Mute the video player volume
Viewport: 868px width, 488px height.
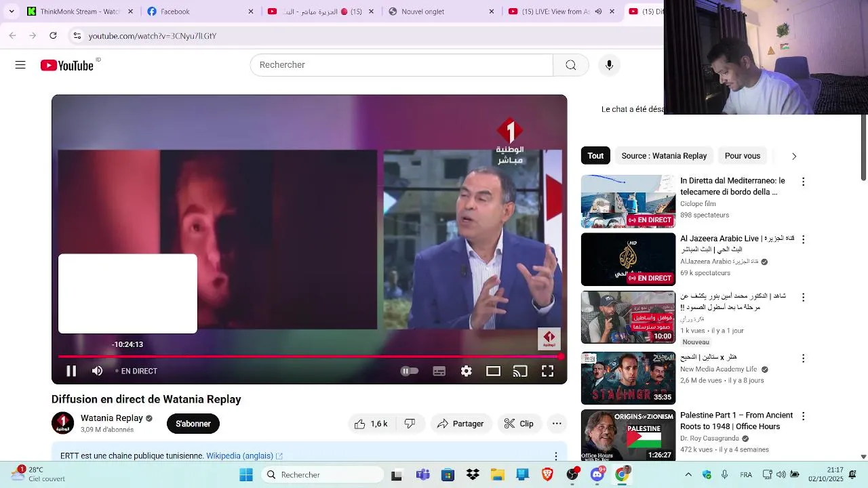[x=97, y=371]
